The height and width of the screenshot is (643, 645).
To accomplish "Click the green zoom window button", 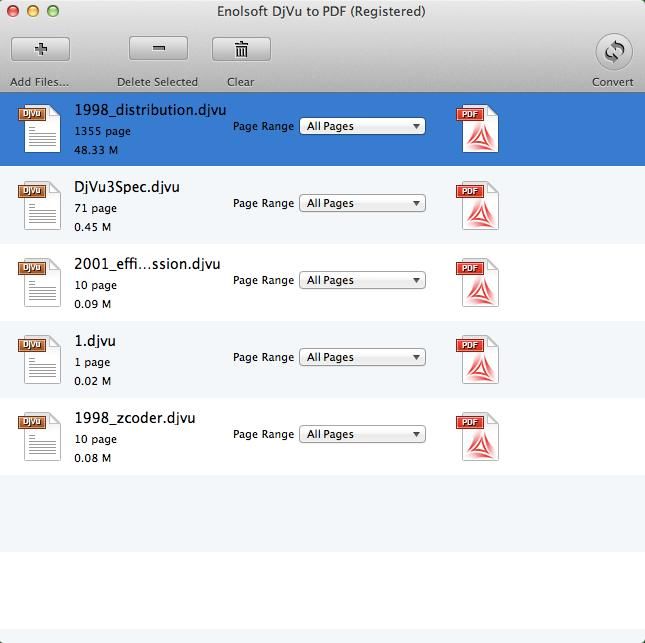I will click(x=53, y=11).
